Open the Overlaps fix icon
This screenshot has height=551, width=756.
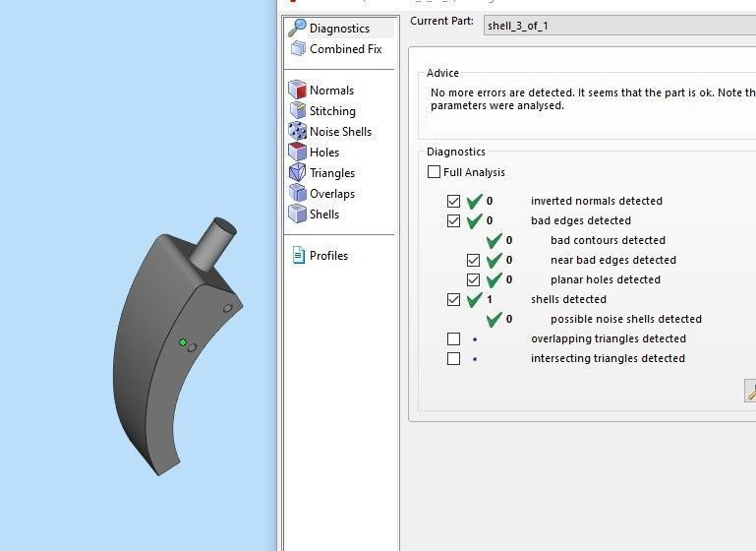click(297, 193)
